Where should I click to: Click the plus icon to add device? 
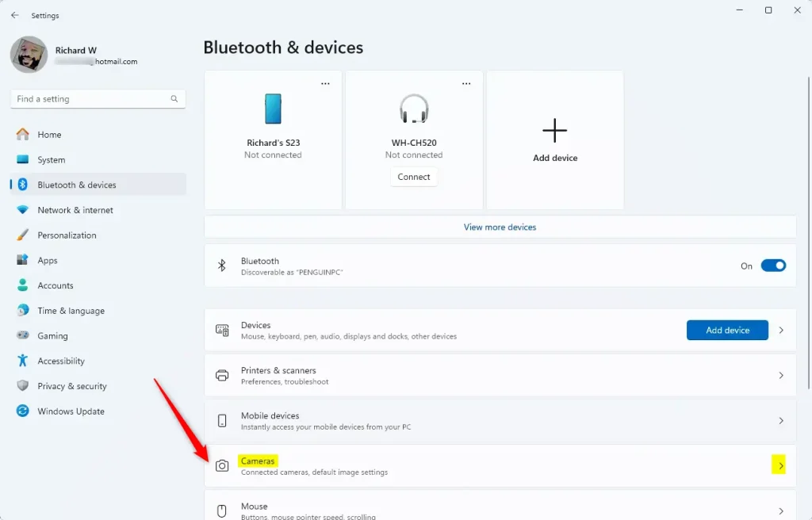[555, 131]
